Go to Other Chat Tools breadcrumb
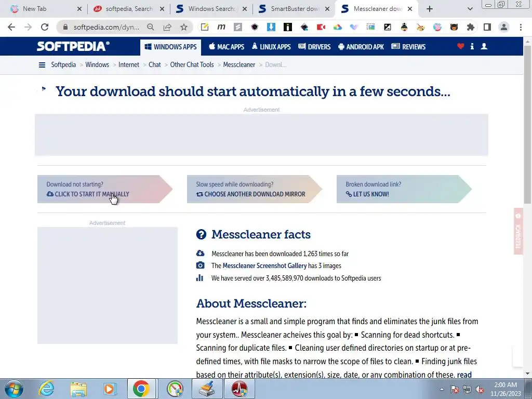Viewport: 532px width, 399px height. [192, 65]
